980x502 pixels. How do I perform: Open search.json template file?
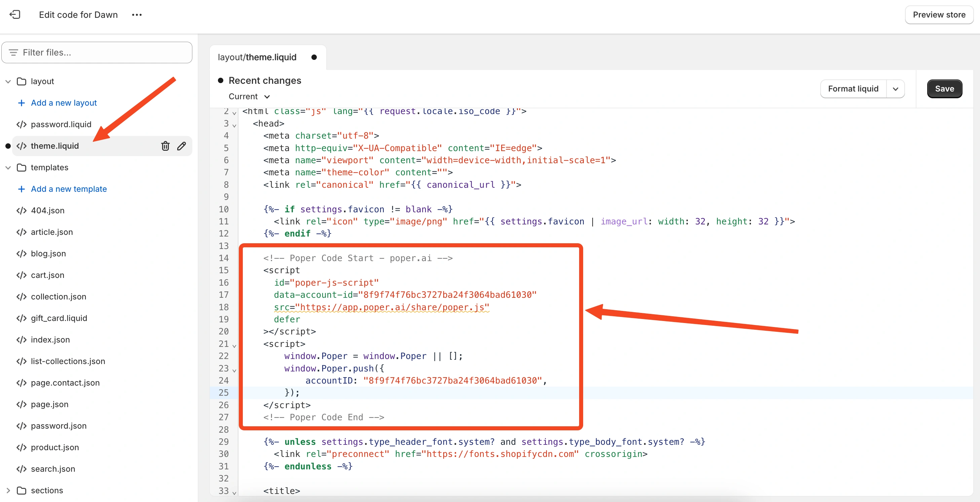[x=53, y=469]
